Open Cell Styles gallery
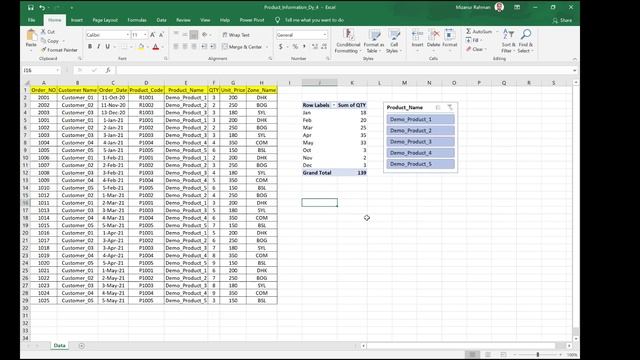Viewport: 640px width, 360px height. (393, 41)
